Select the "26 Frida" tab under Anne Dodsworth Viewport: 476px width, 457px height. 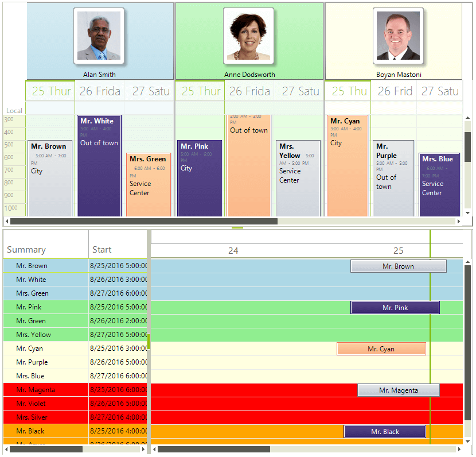tap(249, 91)
